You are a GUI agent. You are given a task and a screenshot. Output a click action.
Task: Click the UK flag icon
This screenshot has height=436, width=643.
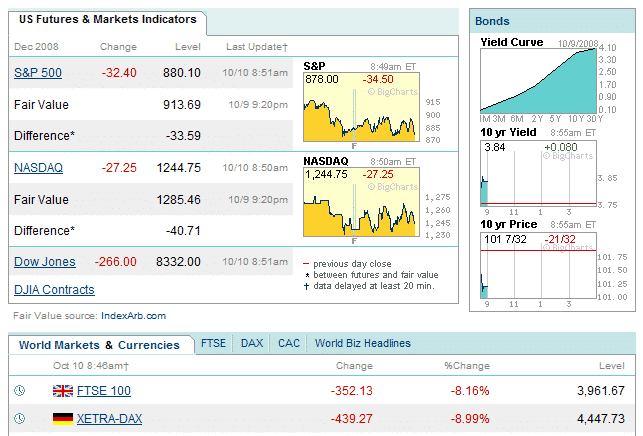tap(63, 391)
